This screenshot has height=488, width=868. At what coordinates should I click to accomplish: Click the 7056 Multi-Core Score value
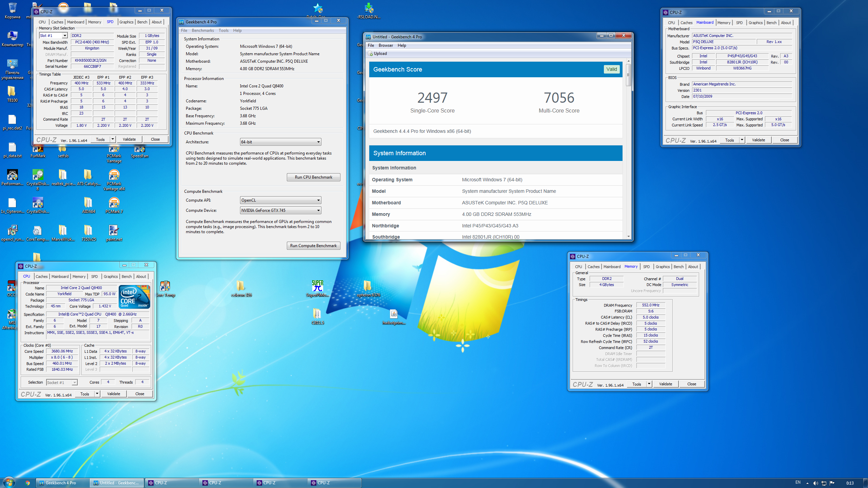pyautogui.click(x=559, y=98)
